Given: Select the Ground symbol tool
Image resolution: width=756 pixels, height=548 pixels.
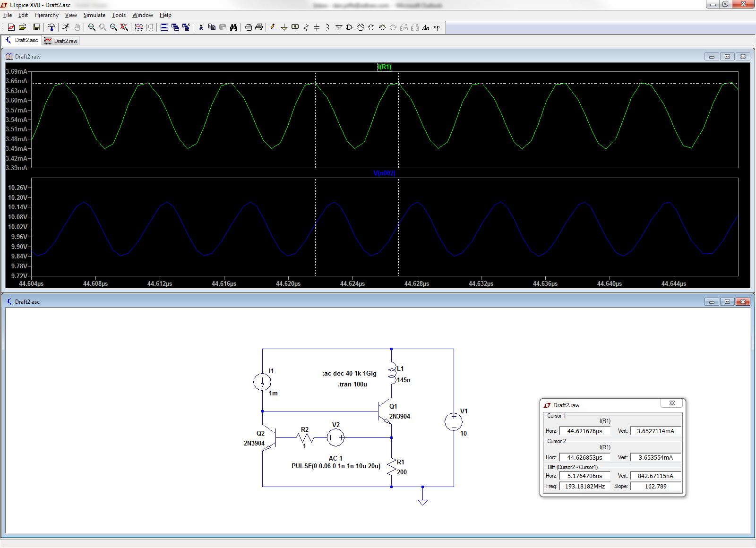Looking at the screenshot, I should (x=284, y=27).
